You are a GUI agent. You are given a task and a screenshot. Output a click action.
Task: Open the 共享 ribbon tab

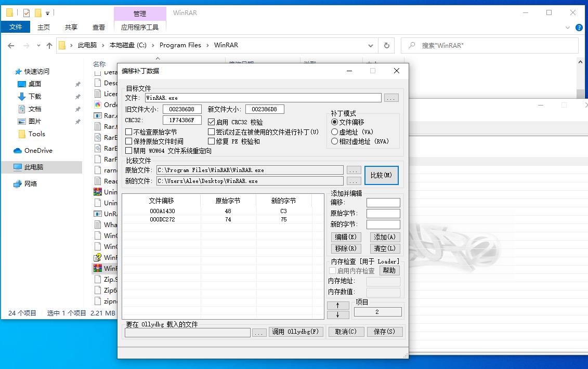click(71, 27)
